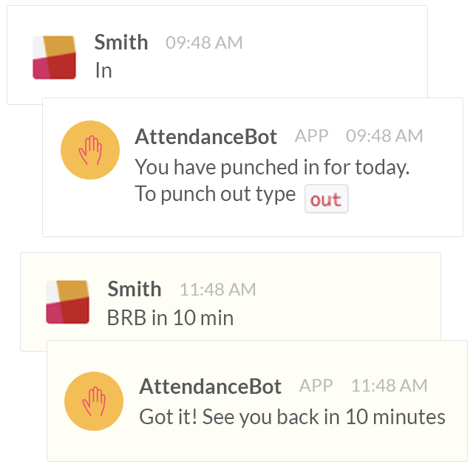Click the 'BRB in 10 min' message text
The height and width of the screenshot is (467, 476).
pos(170,318)
